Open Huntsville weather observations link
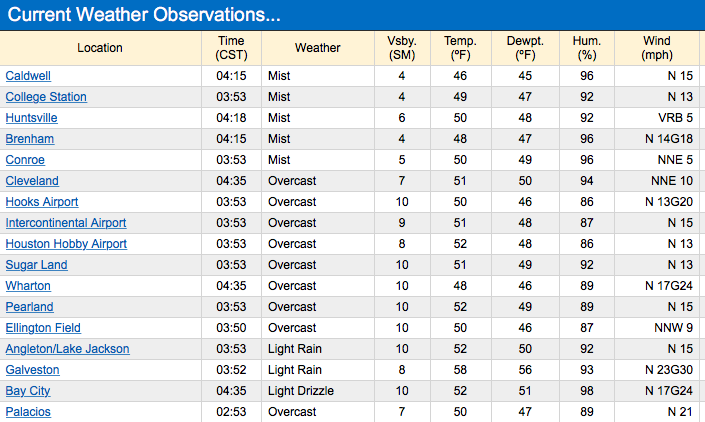 click(x=32, y=118)
